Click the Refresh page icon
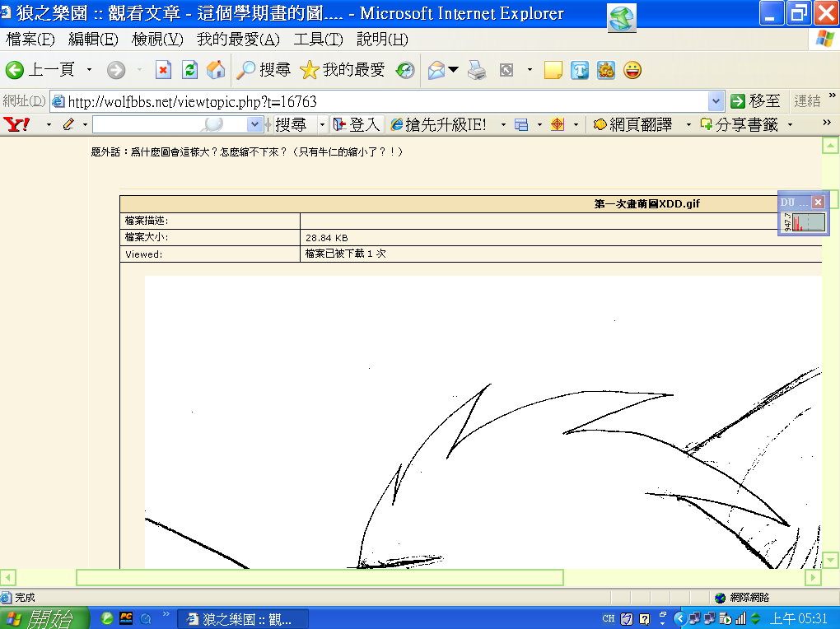The height and width of the screenshot is (629, 840). tap(189, 71)
